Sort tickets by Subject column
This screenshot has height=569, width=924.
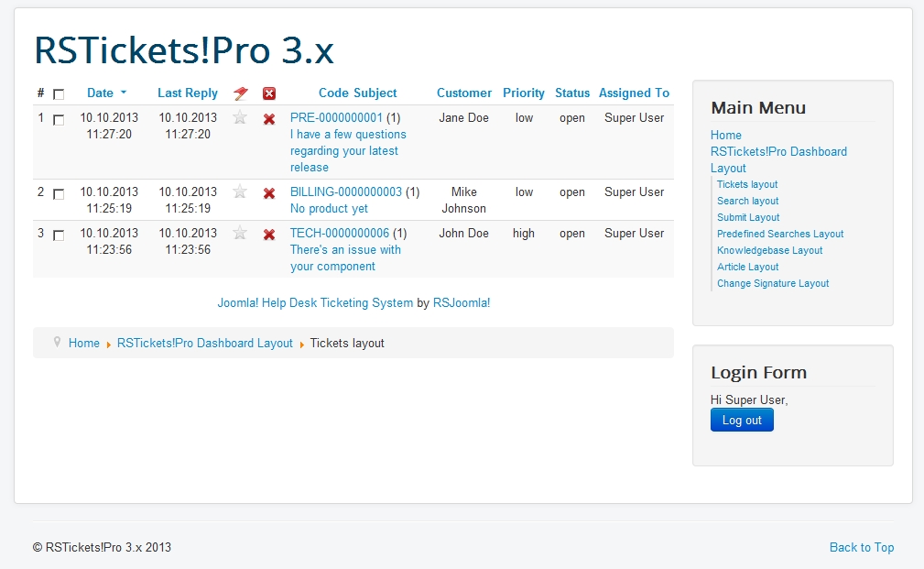(x=375, y=93)
